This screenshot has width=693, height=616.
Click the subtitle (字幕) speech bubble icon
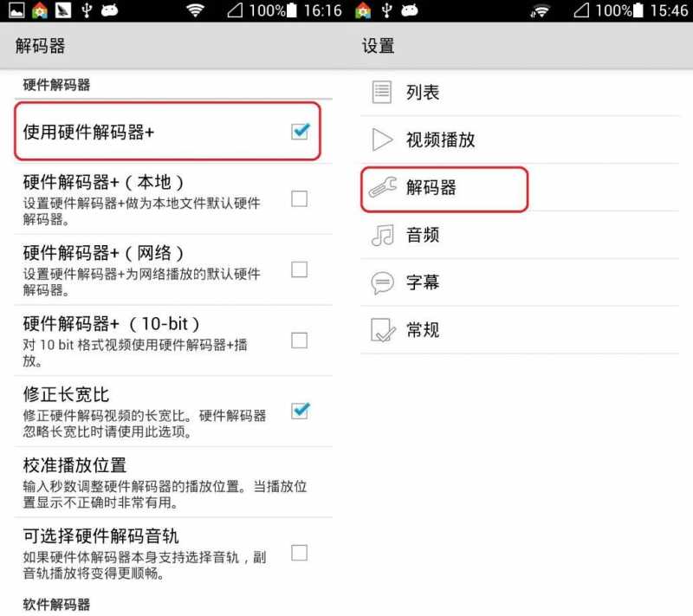pos(382,282)
